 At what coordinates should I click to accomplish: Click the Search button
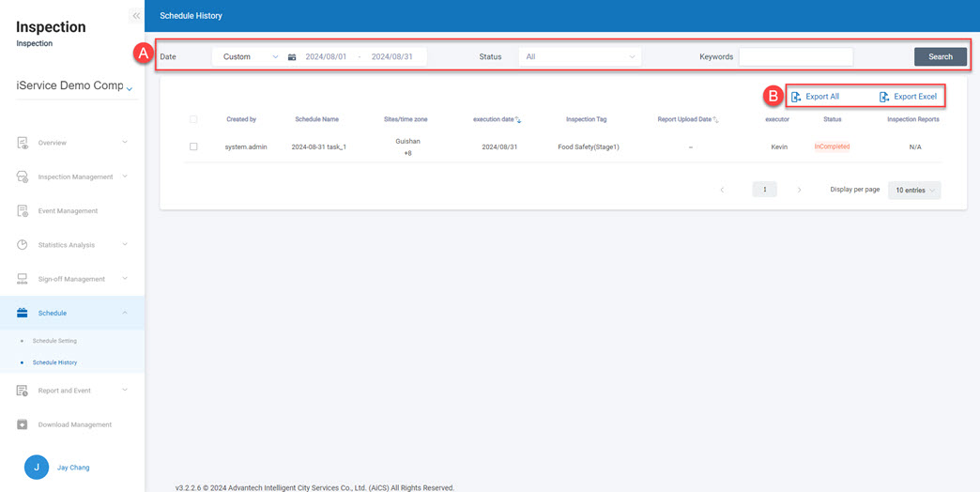940,57
